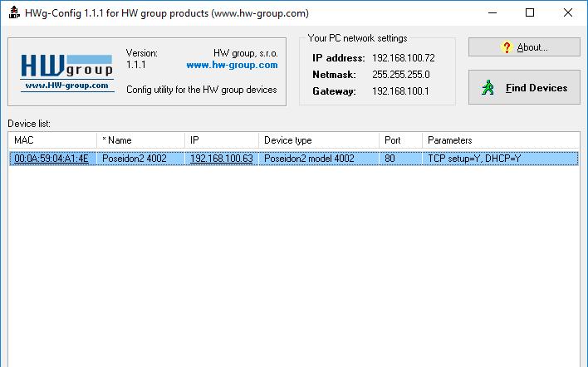
Task: Sort by the MAC column header
Action: click(x=52, y=140)
